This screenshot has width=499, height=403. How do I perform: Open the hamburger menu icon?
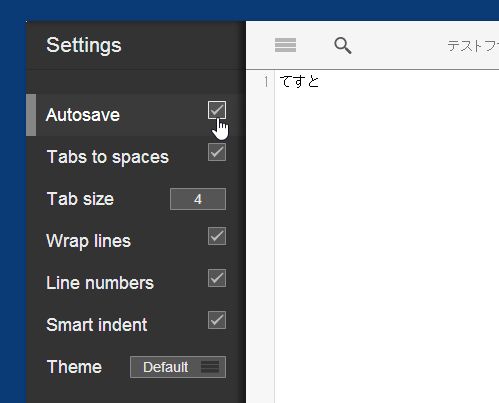[285, 45]
